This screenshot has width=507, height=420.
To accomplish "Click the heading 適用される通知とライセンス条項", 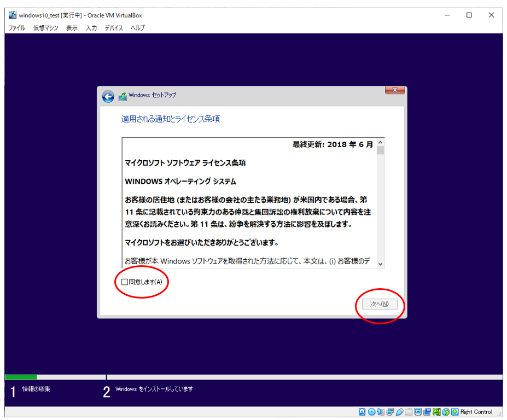I will pyautogui.click(x=171, y=119).
